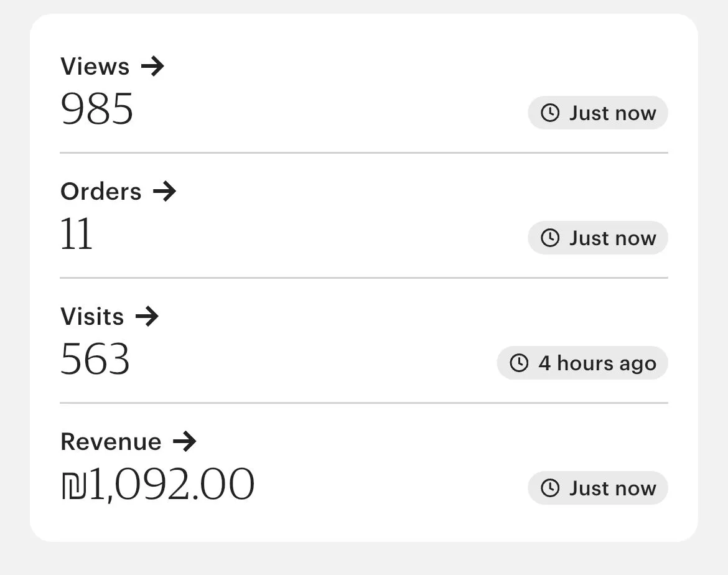Click the clock icon in the Views row

click(x=550, y=113)
